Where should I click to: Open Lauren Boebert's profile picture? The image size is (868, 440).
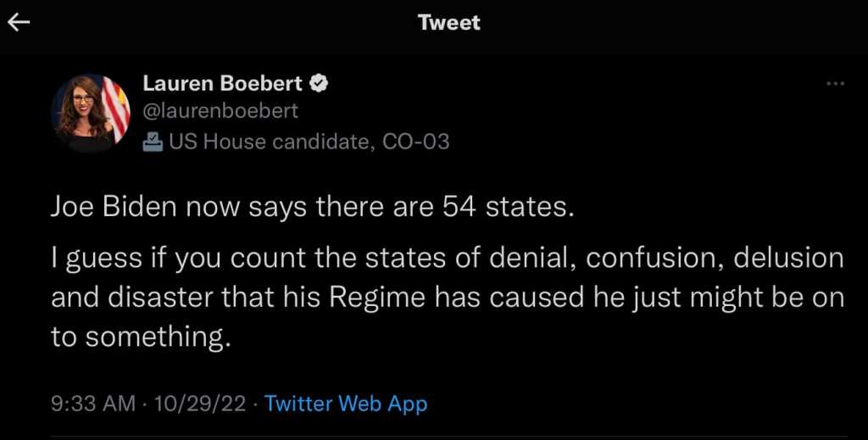[x=92, y=112]
